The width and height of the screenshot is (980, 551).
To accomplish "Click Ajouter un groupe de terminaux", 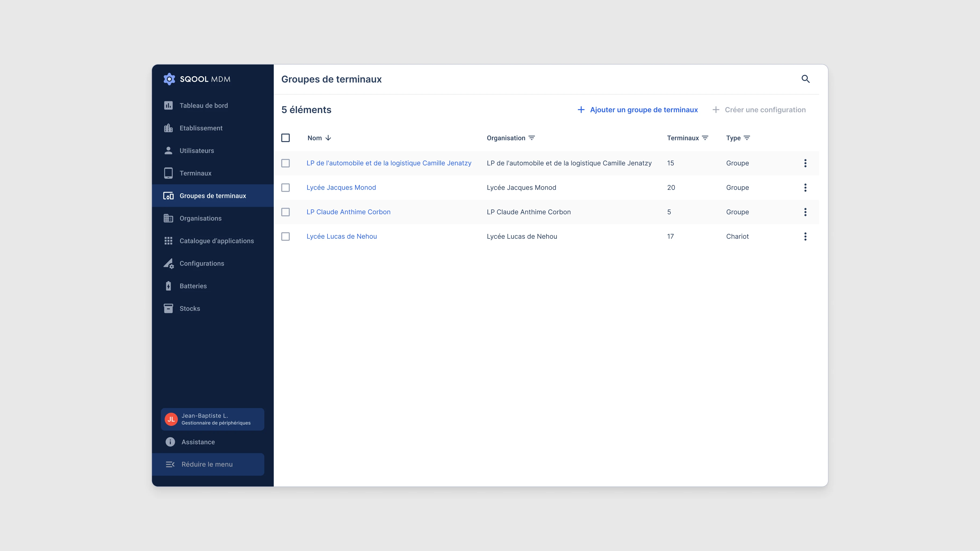I will click(x=644, y=110).
